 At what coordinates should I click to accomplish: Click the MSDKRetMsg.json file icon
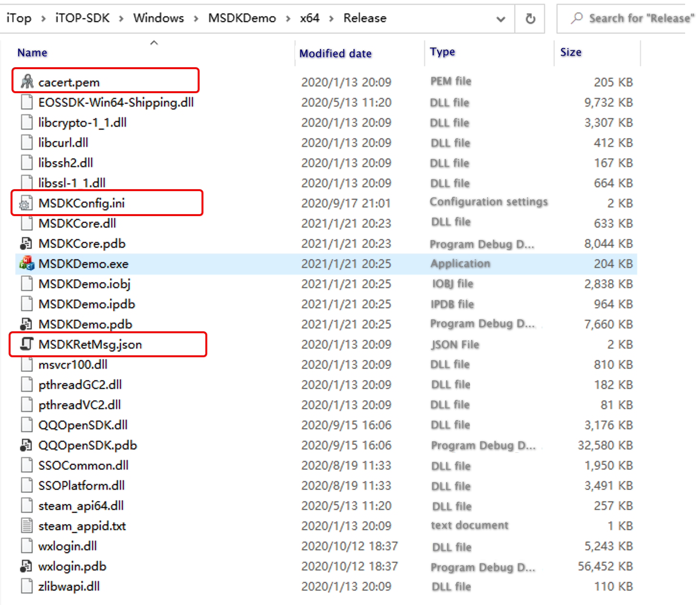[27, 344]
